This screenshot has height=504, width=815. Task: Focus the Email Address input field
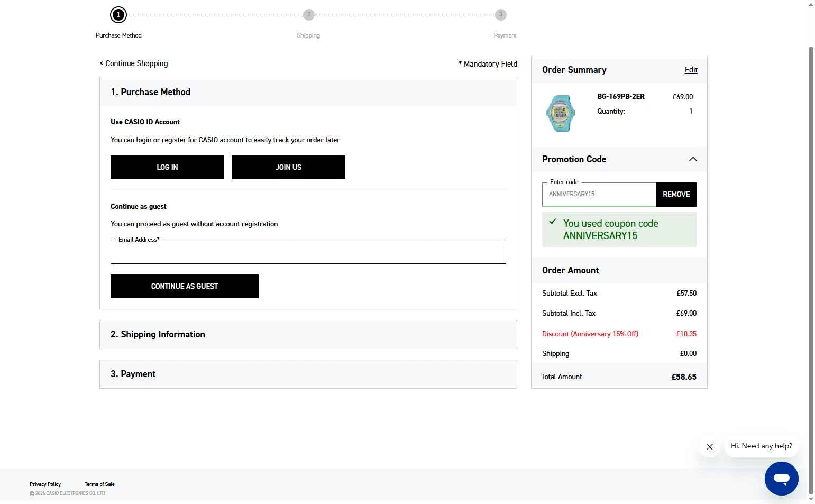tap(308, 252)
